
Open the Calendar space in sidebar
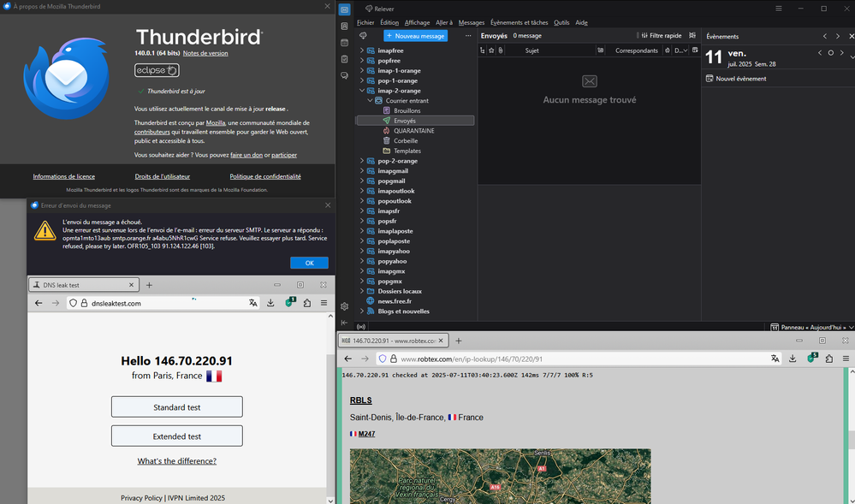[x=344, y=42]
